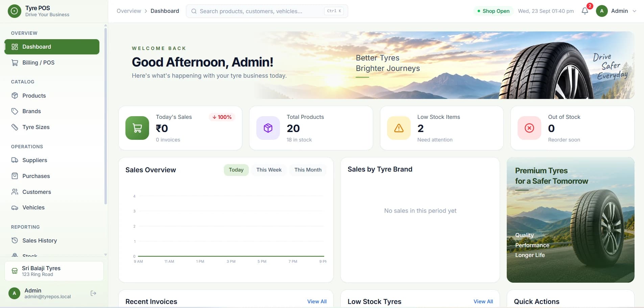Click the date Wed, 23 Sept 01:40 pm
This screenshot has height=308, width=644.
coord(546,11)
